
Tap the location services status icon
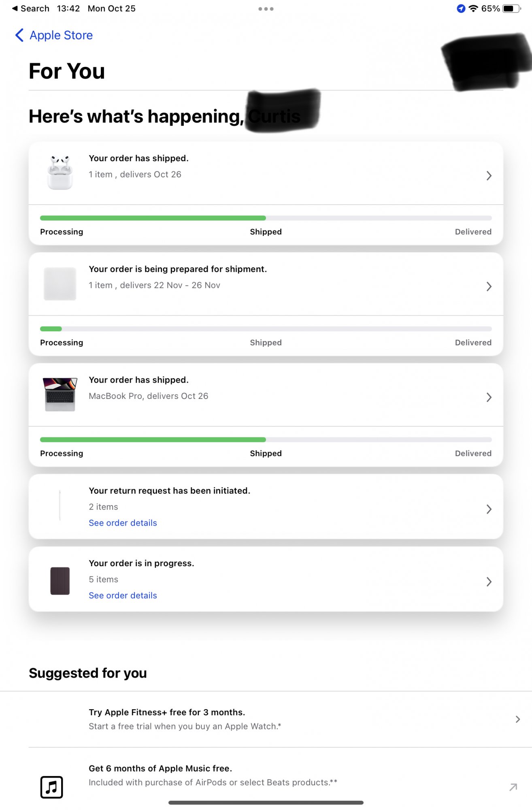[x=461, y=9]
